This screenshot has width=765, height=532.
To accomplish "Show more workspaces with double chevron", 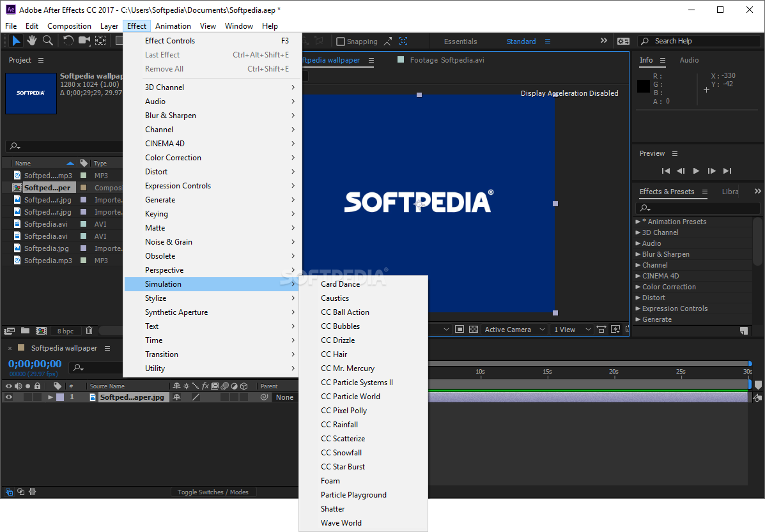I will 604,41.
